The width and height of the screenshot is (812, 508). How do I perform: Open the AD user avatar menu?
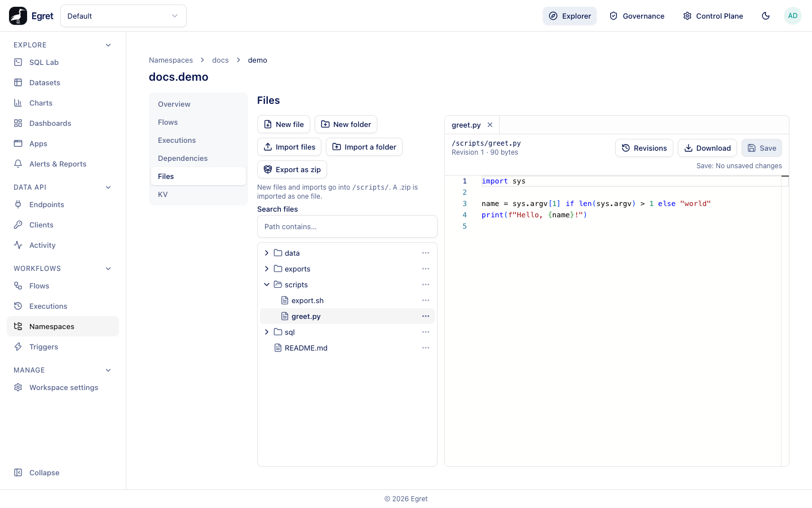tap(793, 16)
